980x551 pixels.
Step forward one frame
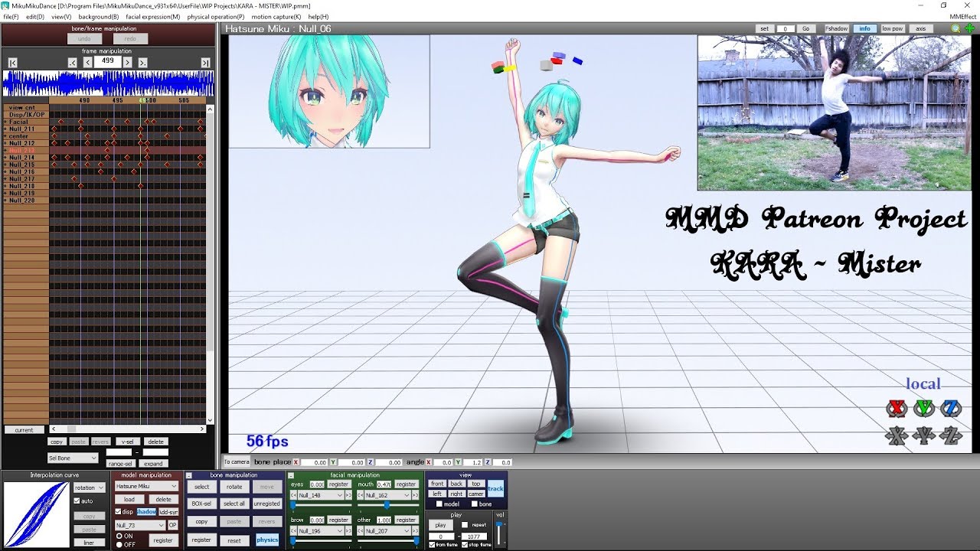(128, 62)
